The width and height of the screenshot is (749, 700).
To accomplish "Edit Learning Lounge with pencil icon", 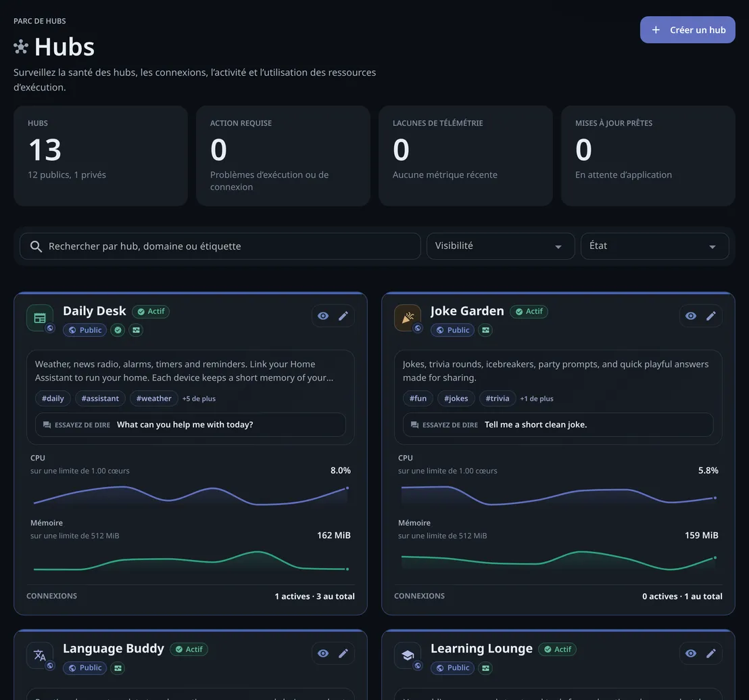I will [x=710, y=653].
